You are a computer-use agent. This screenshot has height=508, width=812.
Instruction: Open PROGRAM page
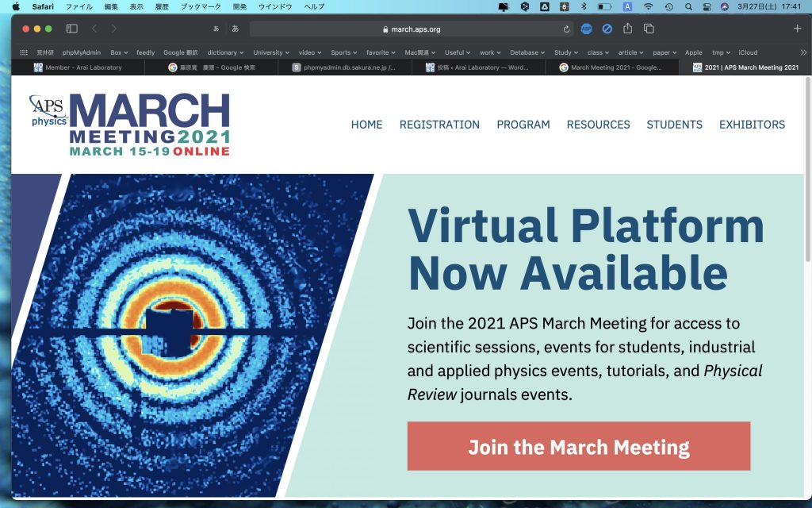coord(523,125)
